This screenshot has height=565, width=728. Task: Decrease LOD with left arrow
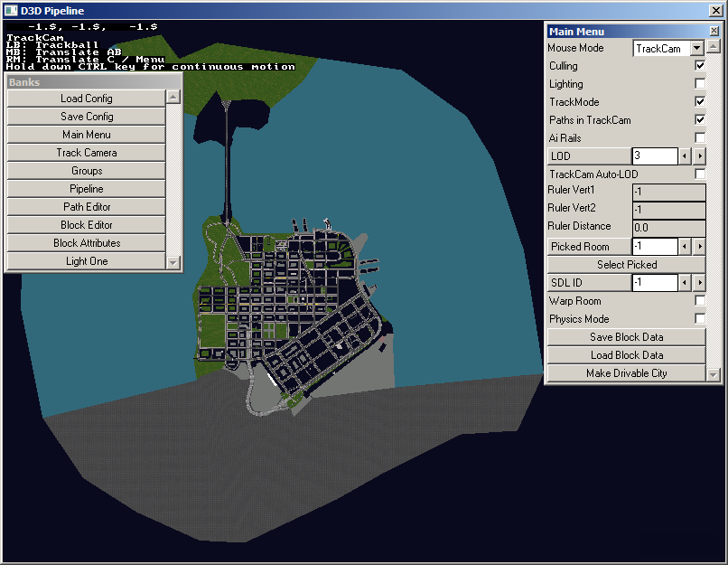pyautogui.click(x=685, y=156)
